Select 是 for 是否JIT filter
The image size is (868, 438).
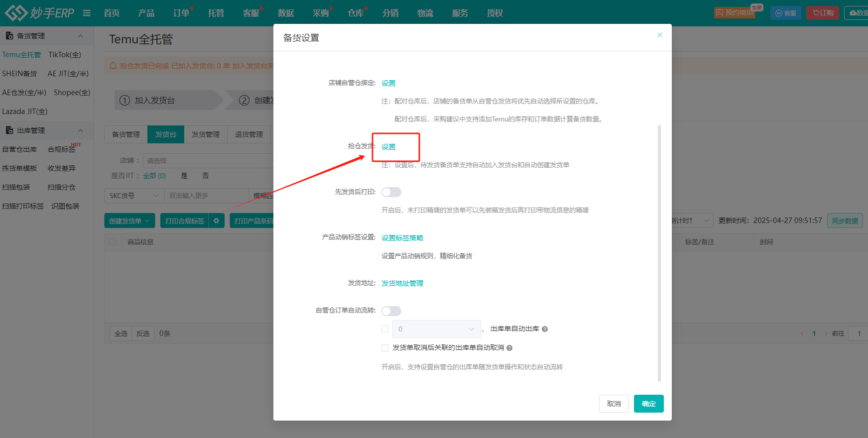click(x=184, y=176)
